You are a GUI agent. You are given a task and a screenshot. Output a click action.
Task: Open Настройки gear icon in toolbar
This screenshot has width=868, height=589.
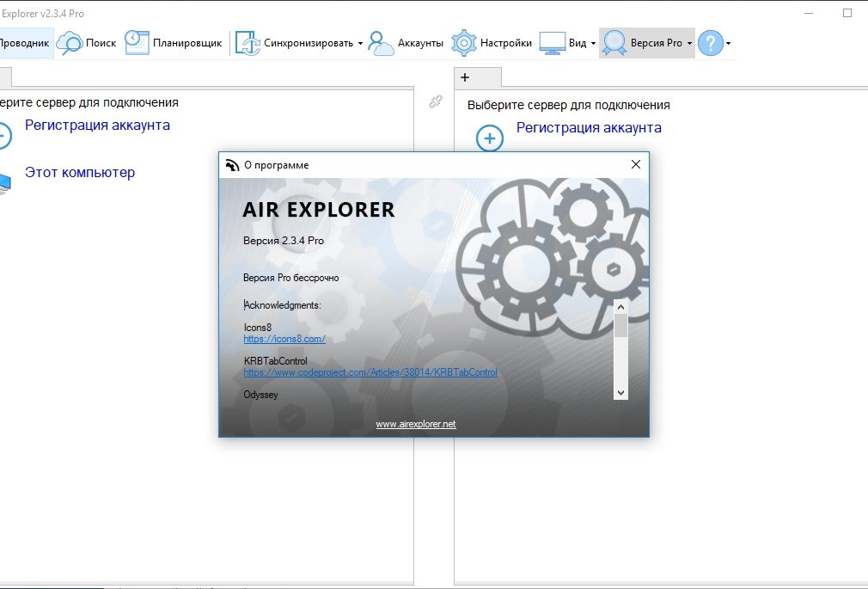[x=464, y=43]
